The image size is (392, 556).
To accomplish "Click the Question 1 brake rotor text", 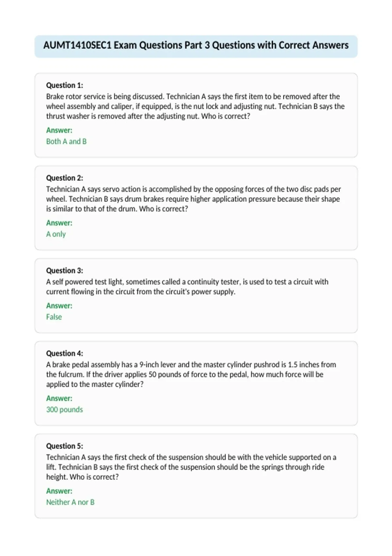I will tap(195, 106).
